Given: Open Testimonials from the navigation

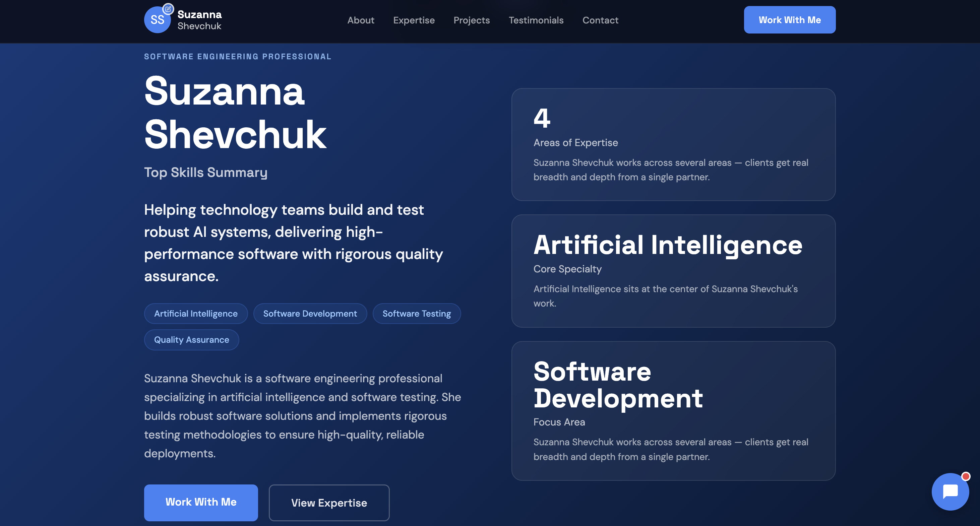Looking at the screenshot, I should click(x=536, y=20).
